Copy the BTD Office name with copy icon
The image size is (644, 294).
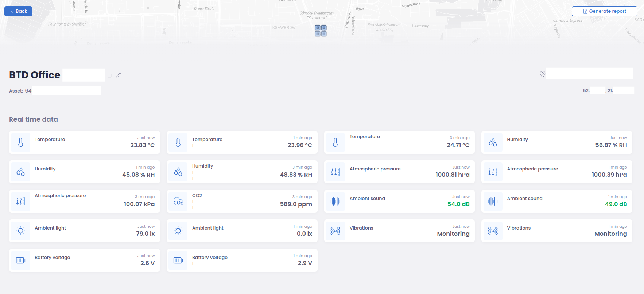110,75
